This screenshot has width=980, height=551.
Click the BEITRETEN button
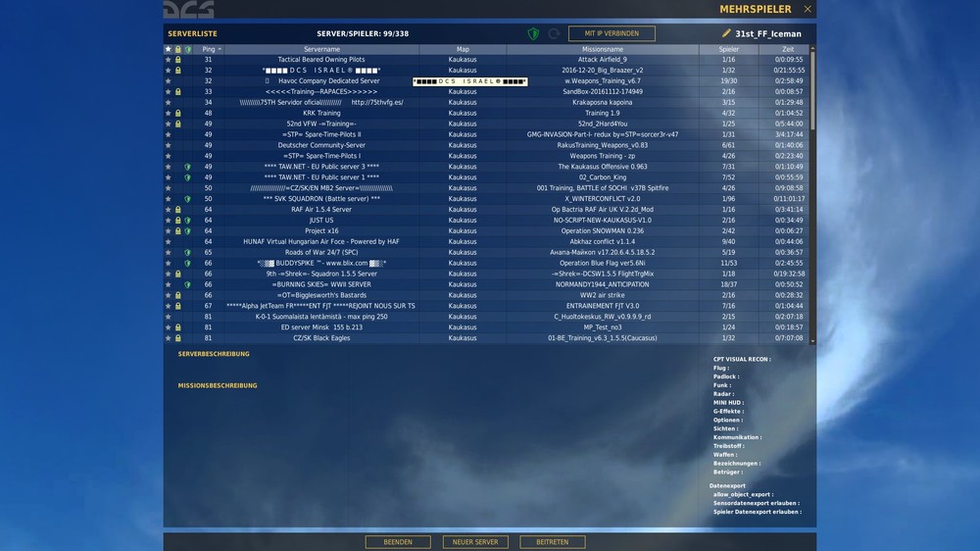553,541
